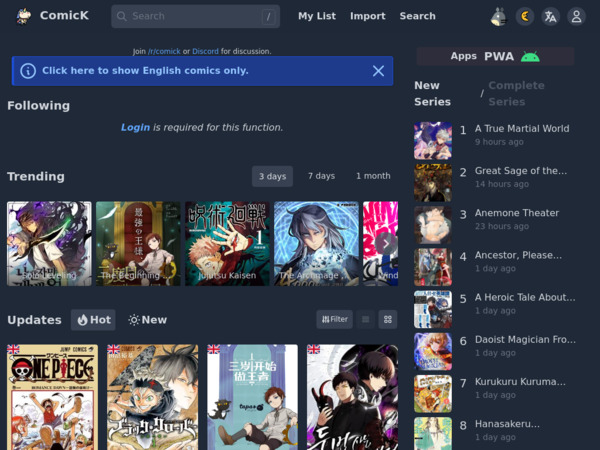This screenshot has height=450, width=600.
Task: Click A Heroic Tale About... thumbnail
Action: tap(433, 309)
